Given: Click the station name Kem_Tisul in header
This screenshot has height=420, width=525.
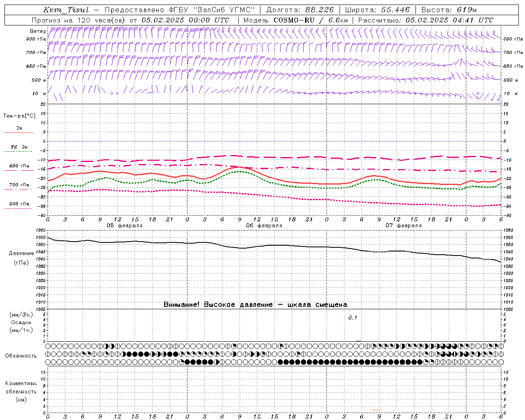Looking at the screenshot, I should point(66,10).
